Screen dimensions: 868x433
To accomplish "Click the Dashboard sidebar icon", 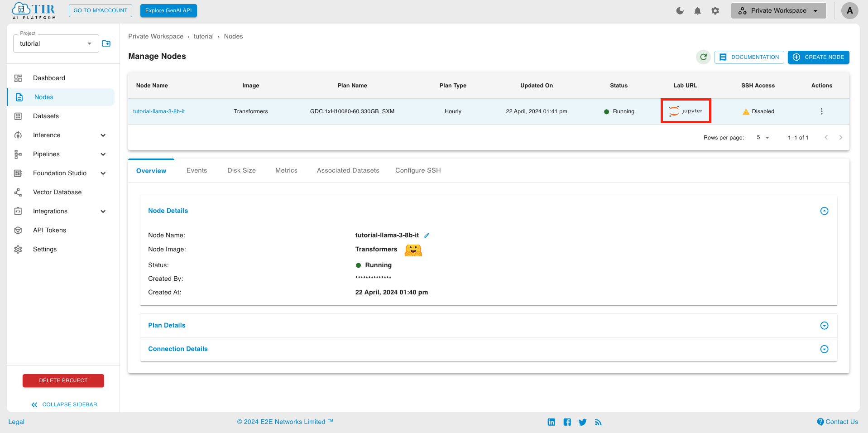I will 18,78.
